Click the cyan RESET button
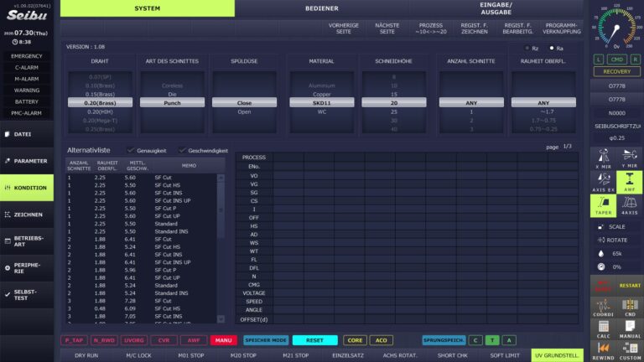Viewport: 644px width, 362px height. pyautogui.click(x=314, y=340)
